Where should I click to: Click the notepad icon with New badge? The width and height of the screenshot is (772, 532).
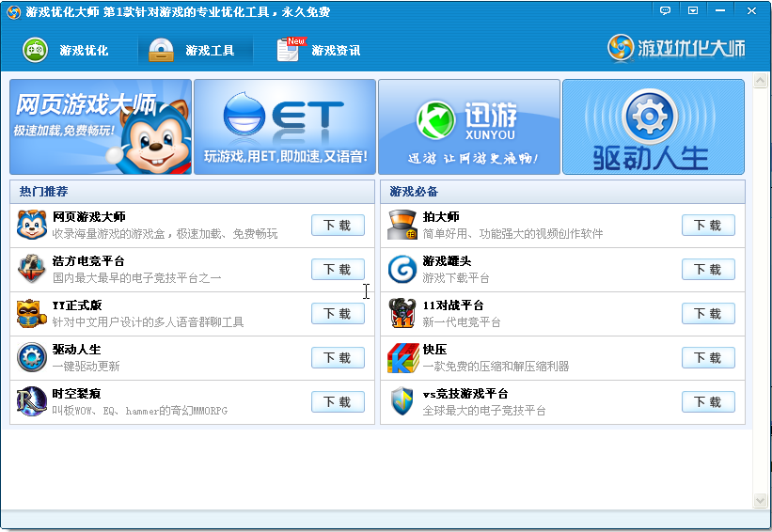click(291, 49)
